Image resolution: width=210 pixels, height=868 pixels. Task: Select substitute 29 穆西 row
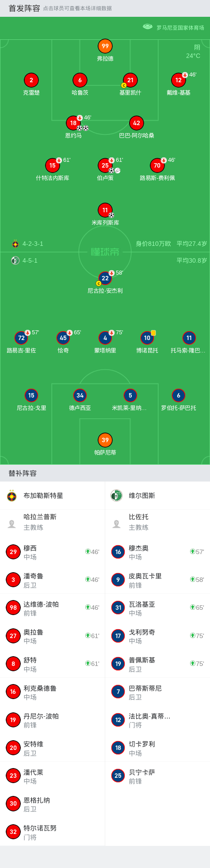point(53,552)
